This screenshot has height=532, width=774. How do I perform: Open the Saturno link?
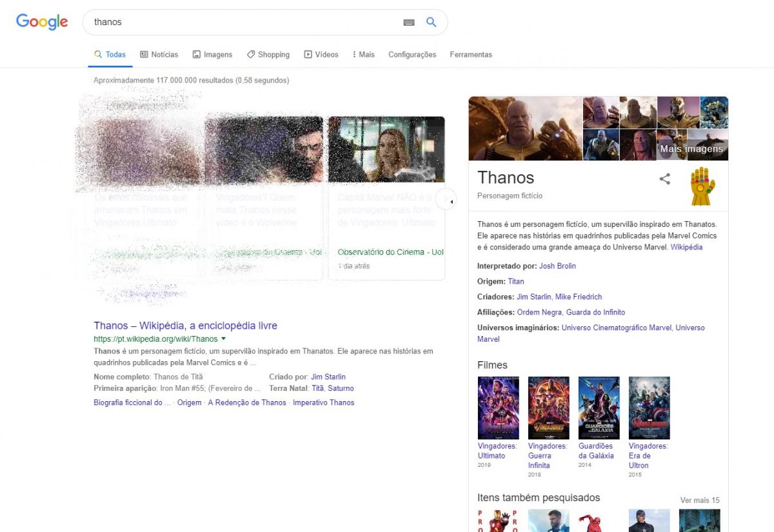(x=341, y=388)
